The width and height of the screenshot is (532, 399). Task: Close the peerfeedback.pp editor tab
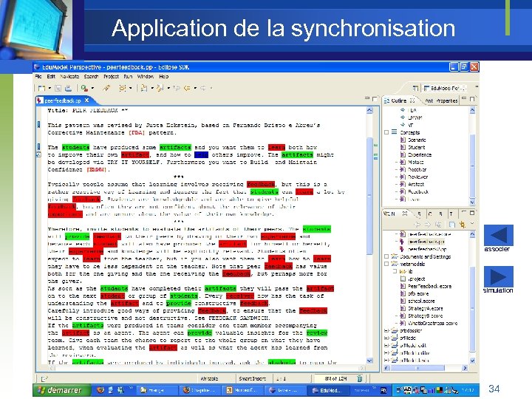87,100
